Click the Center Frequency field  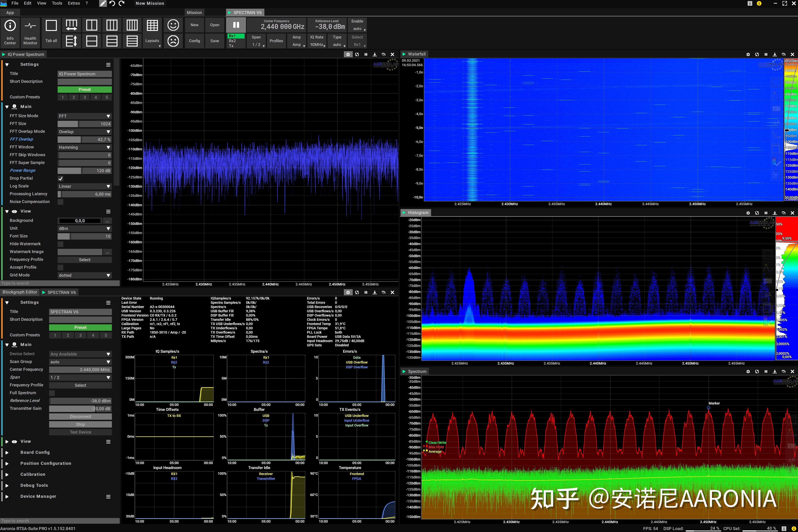tap(276, 25)
